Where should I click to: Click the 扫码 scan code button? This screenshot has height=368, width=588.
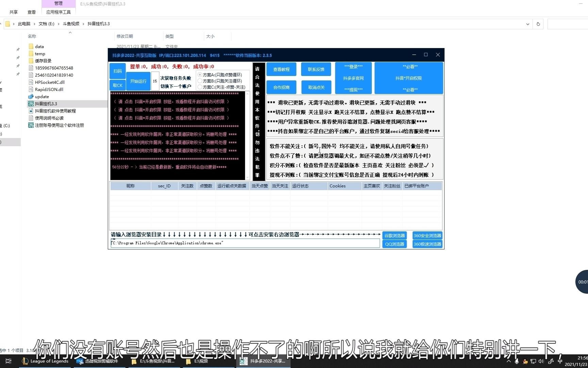point(117,71)
